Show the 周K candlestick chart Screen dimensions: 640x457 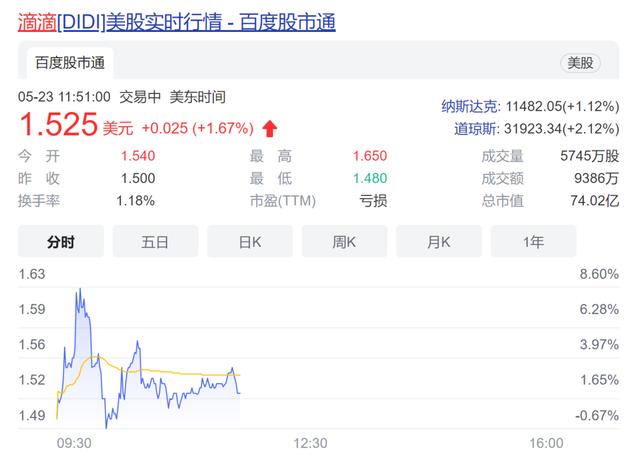pyautogui.click(x=344, y=241)
